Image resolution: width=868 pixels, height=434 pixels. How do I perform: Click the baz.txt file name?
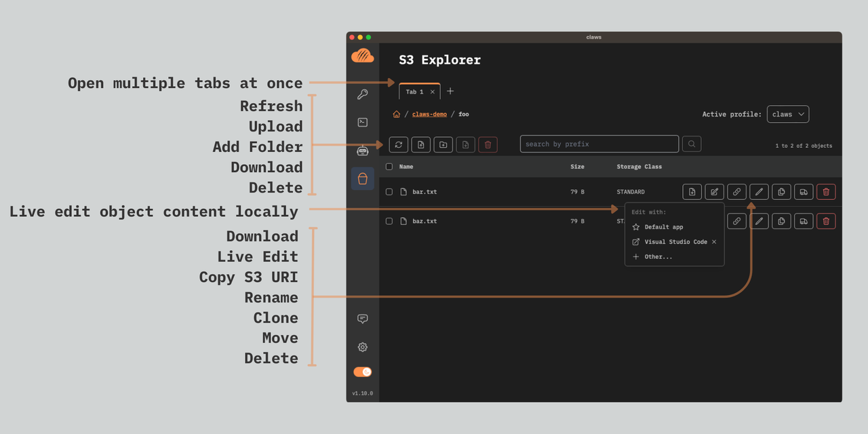tap(425, 221)
